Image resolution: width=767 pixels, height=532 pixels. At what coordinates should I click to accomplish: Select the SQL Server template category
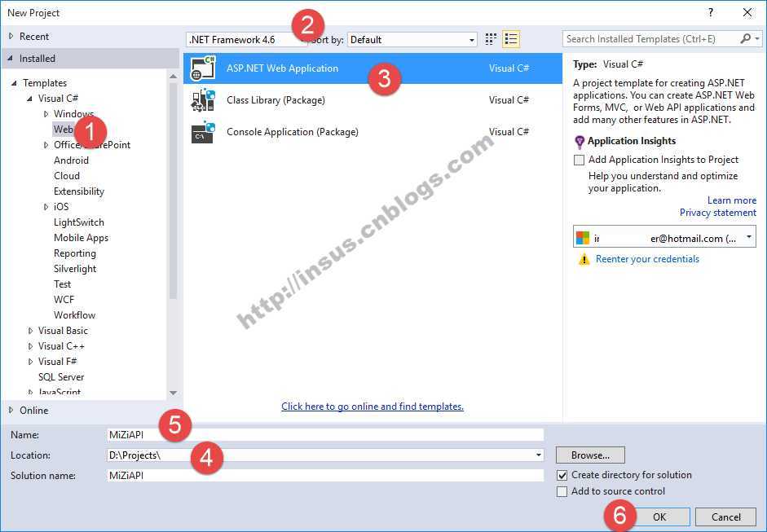pyautogui.click(x=61, y=377)
